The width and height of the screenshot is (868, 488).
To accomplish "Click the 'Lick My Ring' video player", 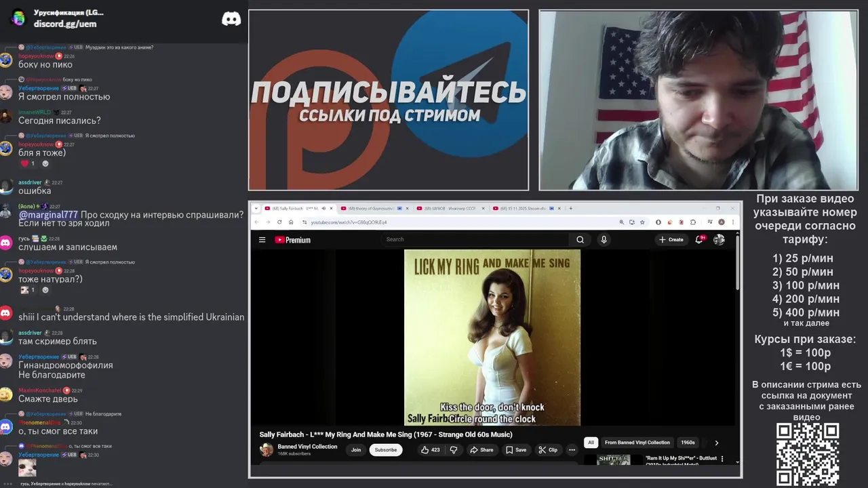I will pyautogui.click(x=492, y=338).
